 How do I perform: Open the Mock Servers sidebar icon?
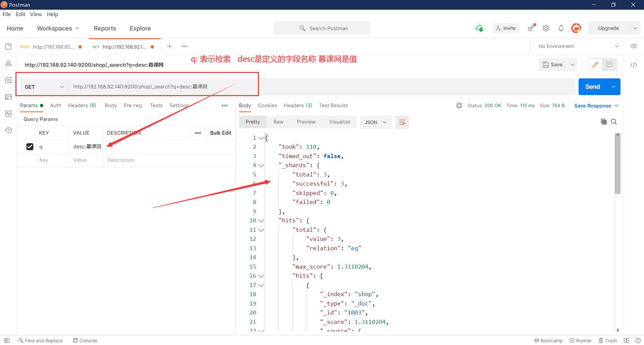pos(8,97)
